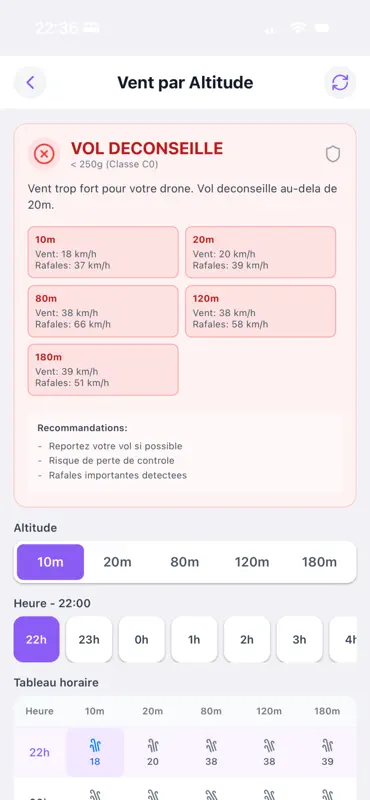370x800 pixels.
Task: Choose the 23h hour button
Action: tap(89, 639)
